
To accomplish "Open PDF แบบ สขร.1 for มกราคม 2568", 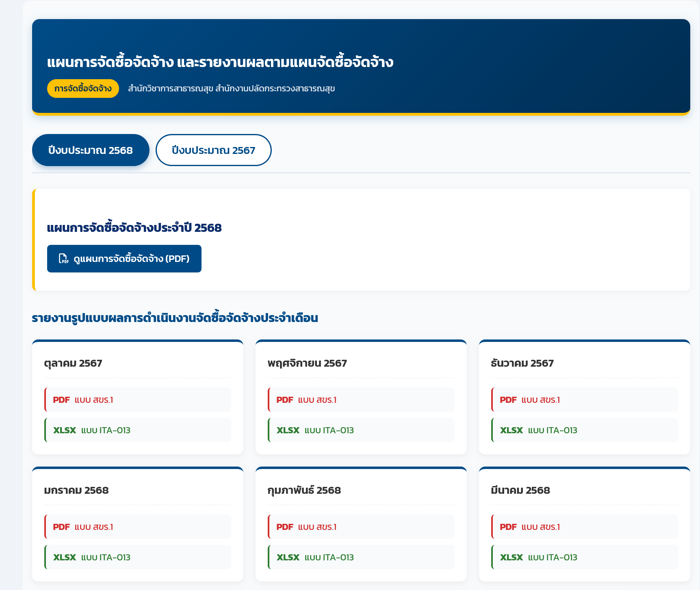I will pos(137,527).
